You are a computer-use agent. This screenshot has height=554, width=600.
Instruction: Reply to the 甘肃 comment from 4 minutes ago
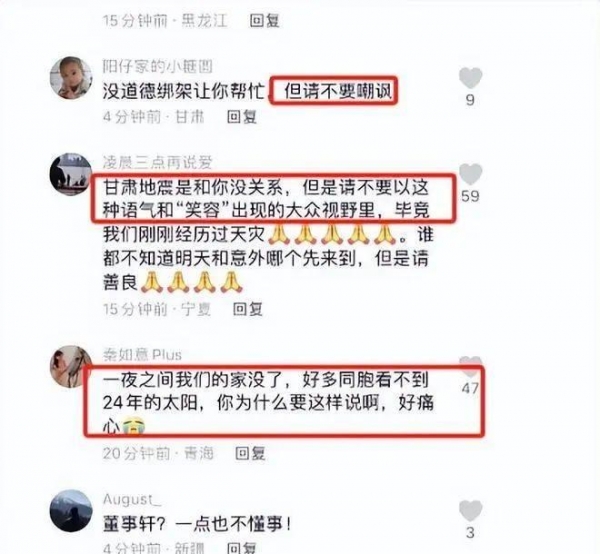tap(242, 116)
